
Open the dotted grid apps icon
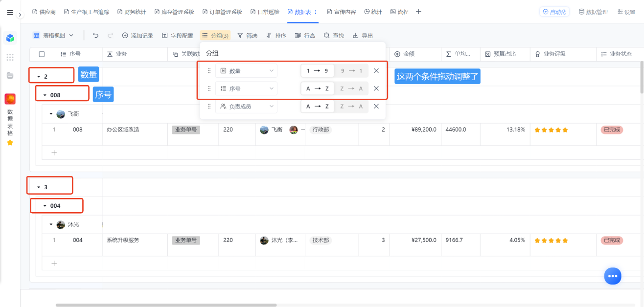(10, 57)
